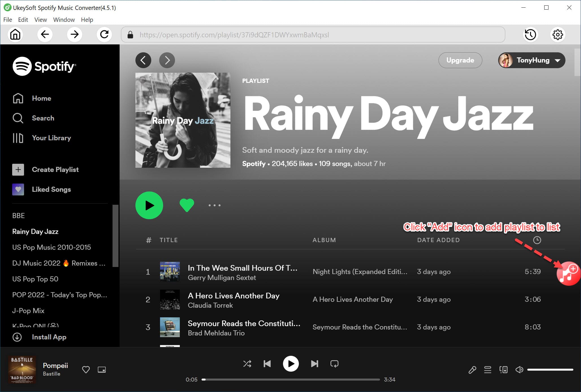Click the Your Library icon
The height and width of the screenshot is (392, 581).
18,138
